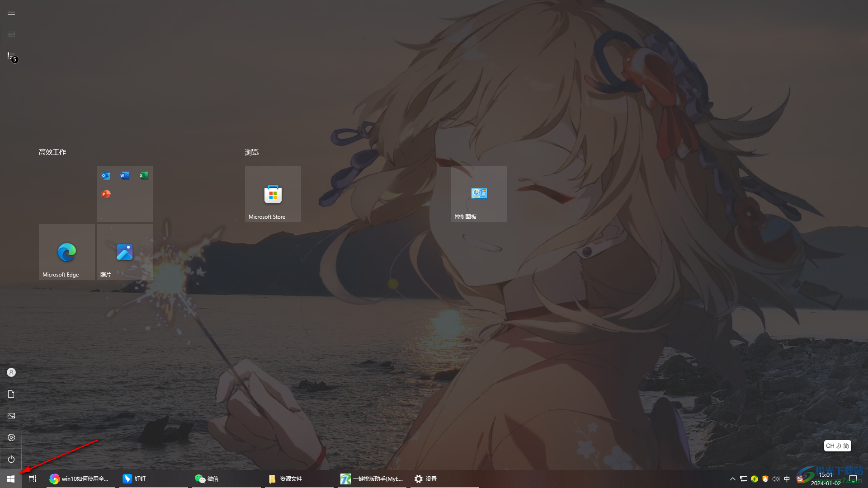Select the 浏览 group header
Viewport: 868px width, 488px height.
(x=252, y=152)
